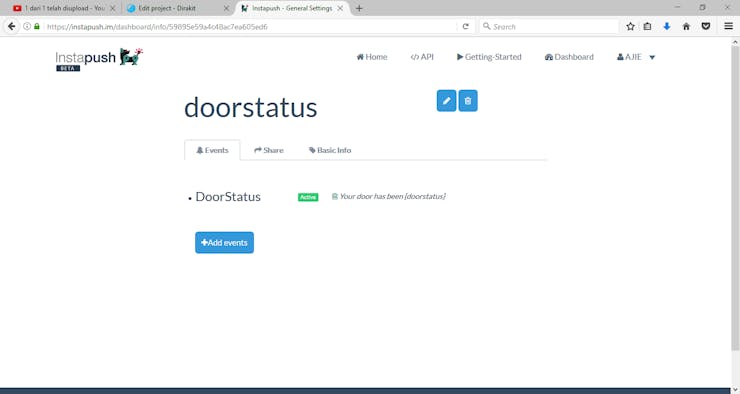Go back with the browser back arrow

(x=11, y=26)
